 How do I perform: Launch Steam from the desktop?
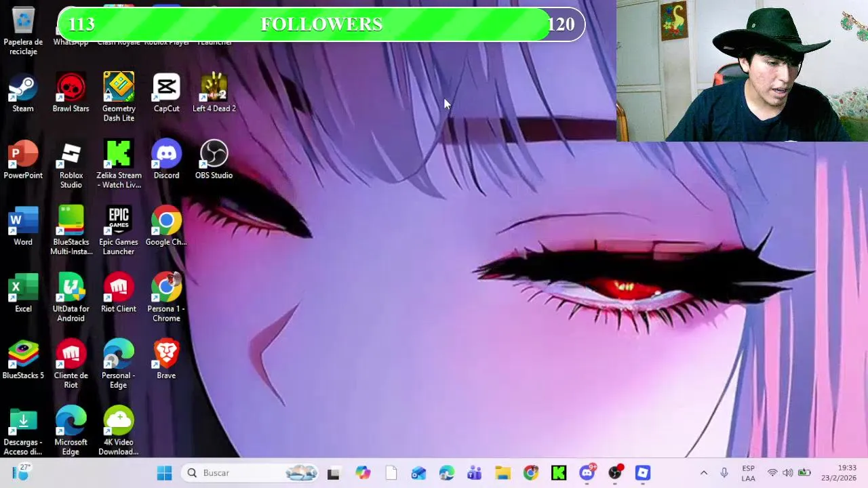pos(23,94)
